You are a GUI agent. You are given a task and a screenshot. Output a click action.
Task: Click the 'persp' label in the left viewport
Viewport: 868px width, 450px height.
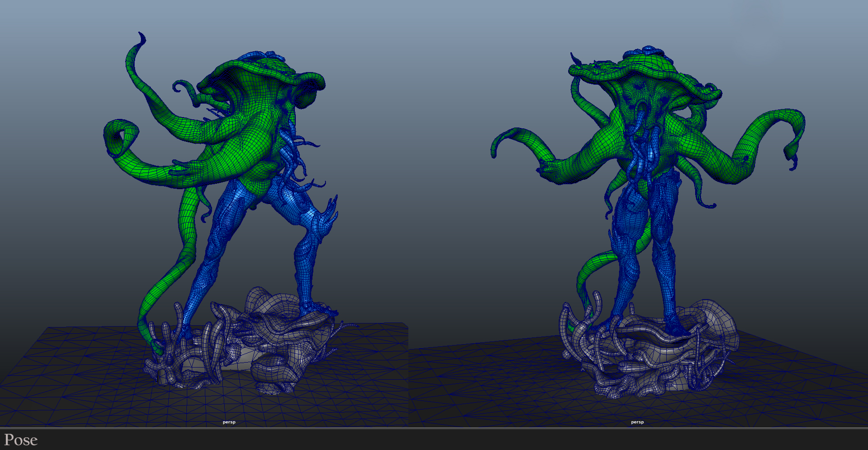[x=229, y=422]
